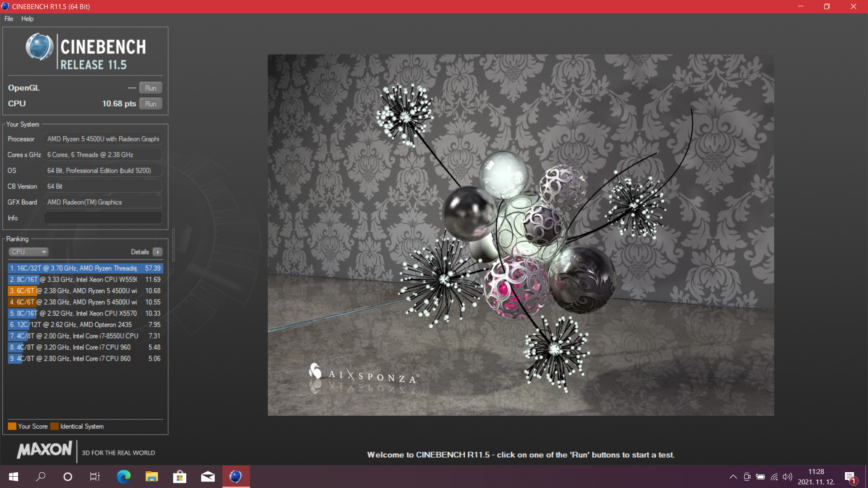This screenshot has width=868, height=488.
Task: Run the CPU benchmark test
Action: point(151,103)
